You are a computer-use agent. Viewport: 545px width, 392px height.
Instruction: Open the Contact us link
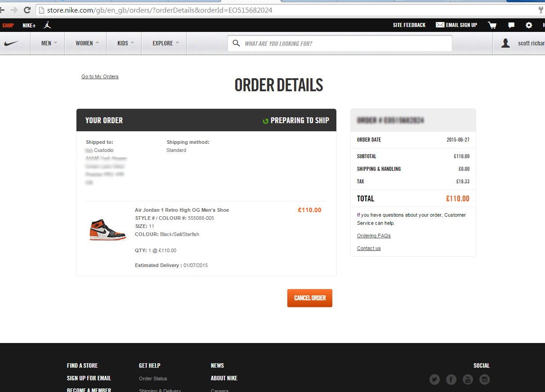(x=369, y=248)
